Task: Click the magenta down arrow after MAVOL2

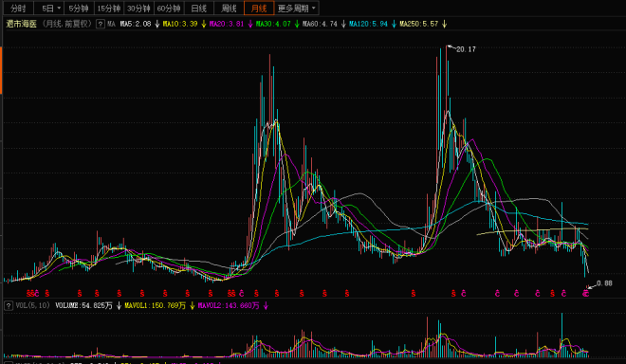Action: [266, 306]
